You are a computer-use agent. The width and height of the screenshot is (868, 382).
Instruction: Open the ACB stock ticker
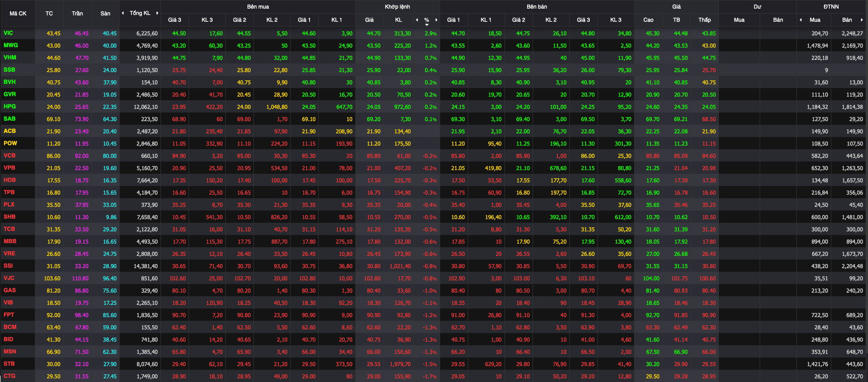pyautogui.click(x=10, y=131)
